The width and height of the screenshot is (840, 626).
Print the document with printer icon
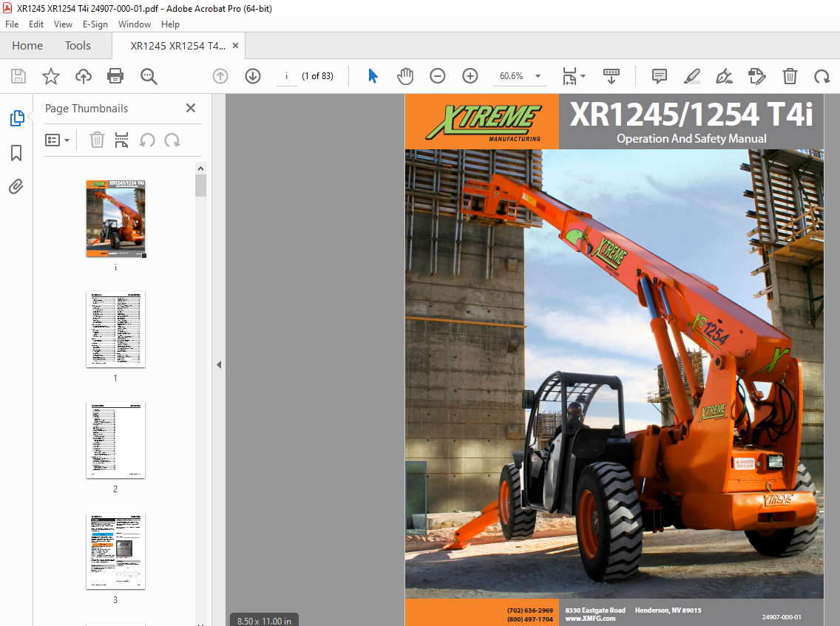(x=115, y=76)
